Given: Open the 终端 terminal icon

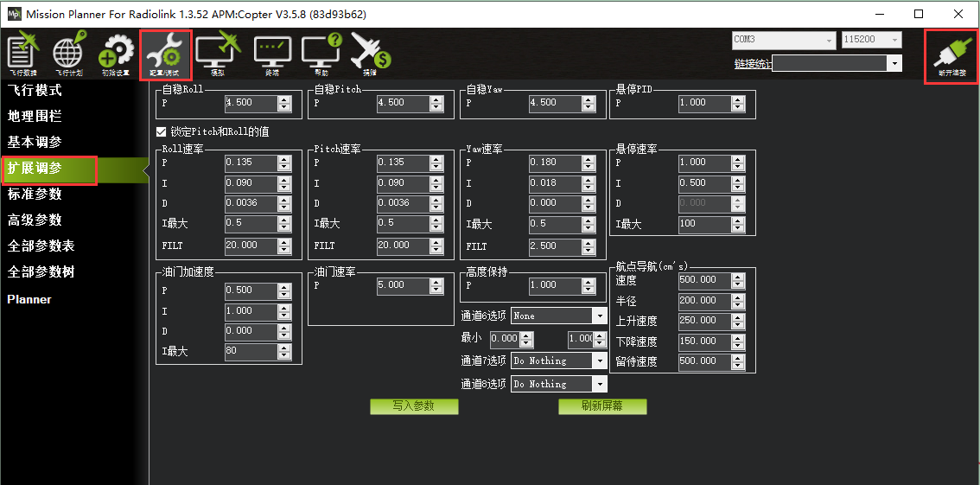Looking at the screenshot, I should [272, 55].
